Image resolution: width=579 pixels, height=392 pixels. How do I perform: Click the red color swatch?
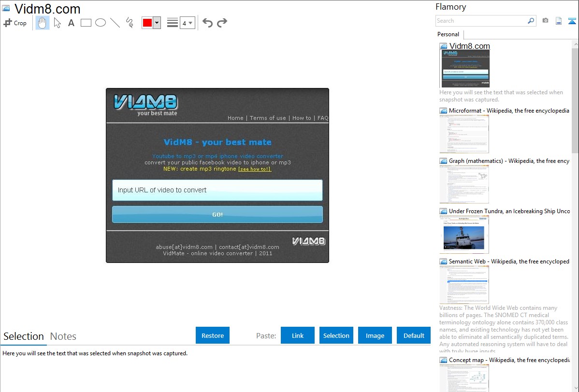click(x=147, y=23)
